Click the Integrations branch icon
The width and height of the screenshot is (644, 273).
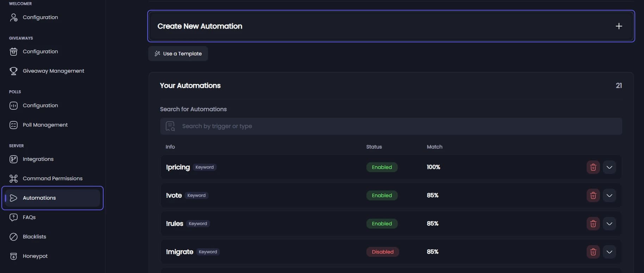[x=13, y=159]
